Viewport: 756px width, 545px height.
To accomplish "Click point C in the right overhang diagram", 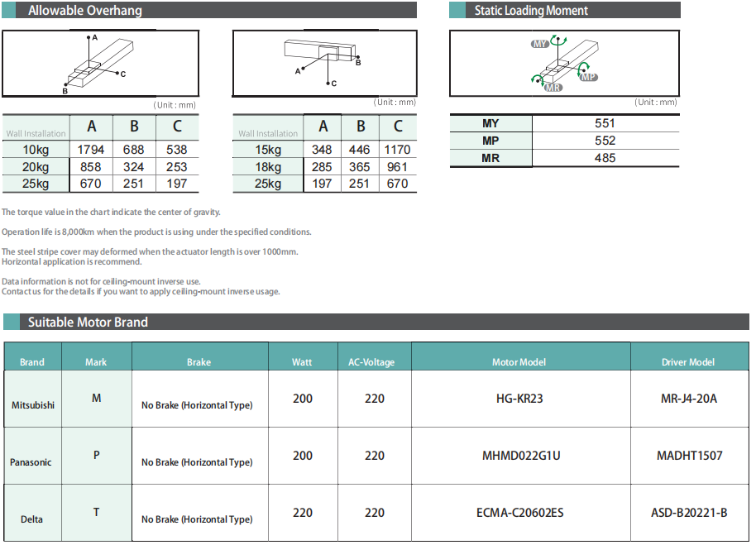I will pyautogui.click(x=329, y=84).
